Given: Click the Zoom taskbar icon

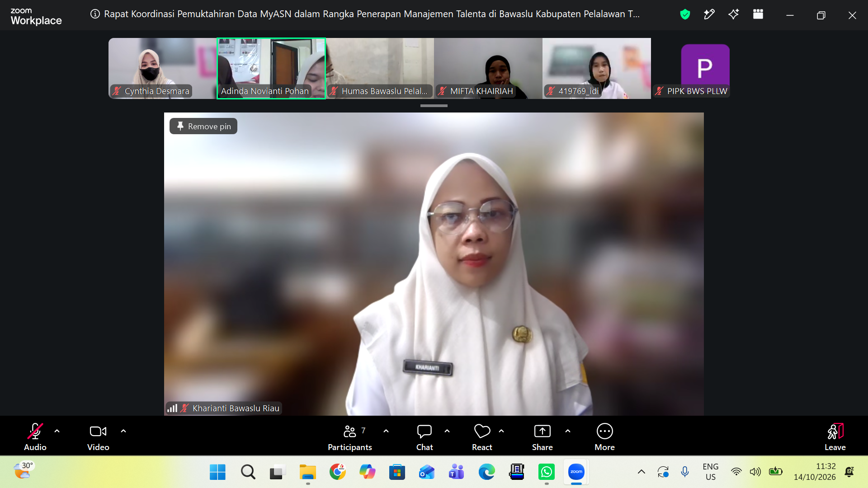Looking at the screenshot, I should [x=576, y=472].
